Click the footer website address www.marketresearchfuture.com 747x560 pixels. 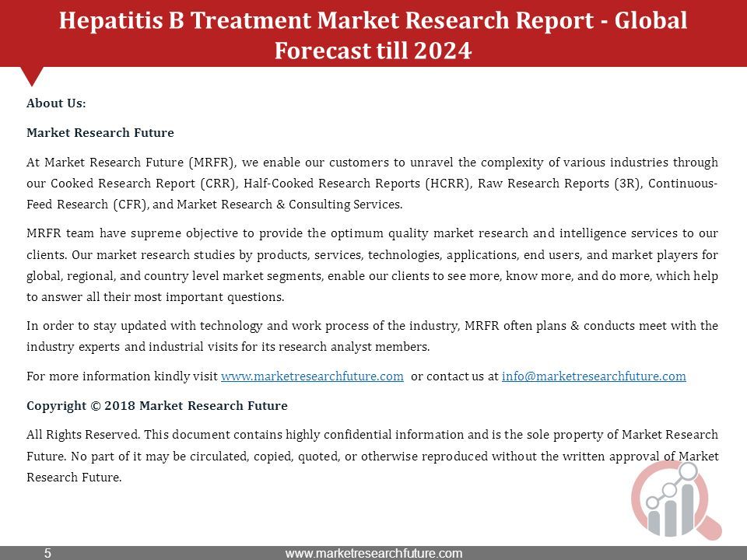tap(373, 553)
